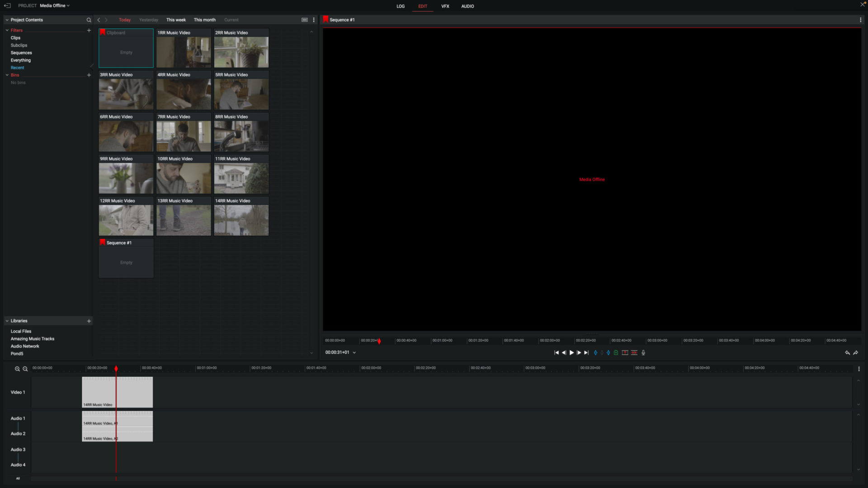Switch to the LOG tab

401,6
